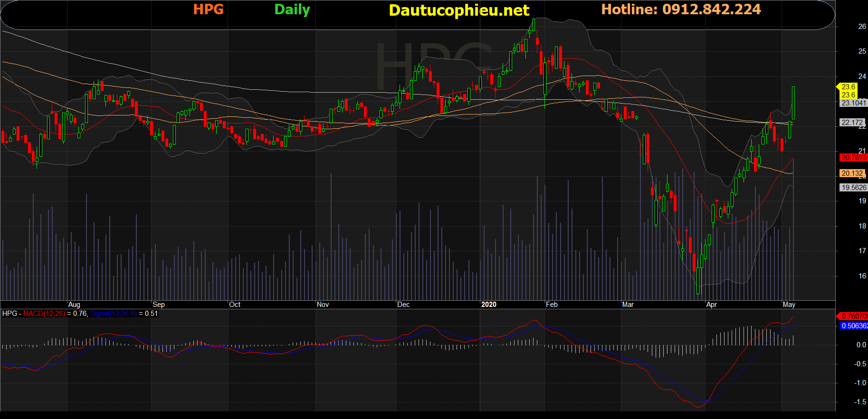
Task: Click the 26 level on price axis
Action: tap(862, 27)
